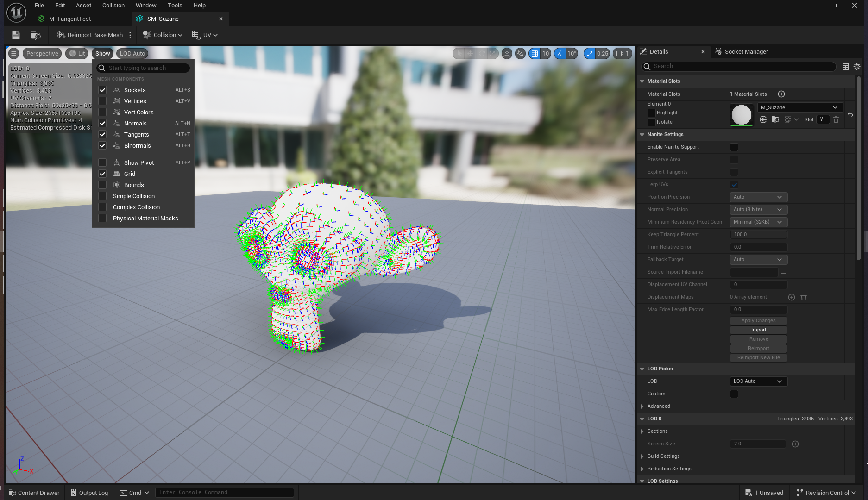The image size is (868, 500).
Task: Open the Details panel settings gear
Action: coord(857,67)
